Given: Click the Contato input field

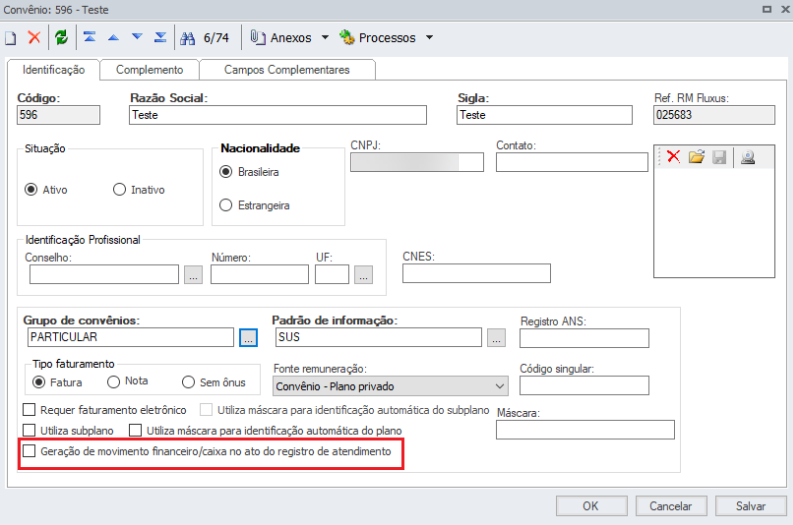Looking at the screenshot, I should pyautogui.click(x=572, y=162).
